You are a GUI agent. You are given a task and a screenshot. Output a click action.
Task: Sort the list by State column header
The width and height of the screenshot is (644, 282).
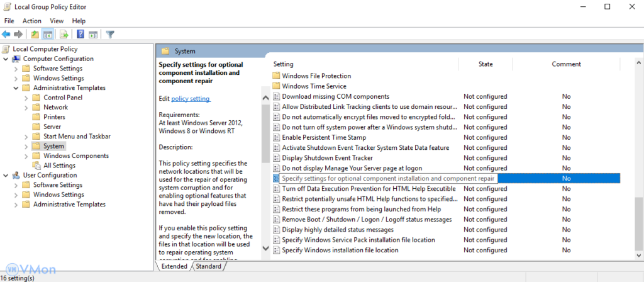[x=486, y=64]
